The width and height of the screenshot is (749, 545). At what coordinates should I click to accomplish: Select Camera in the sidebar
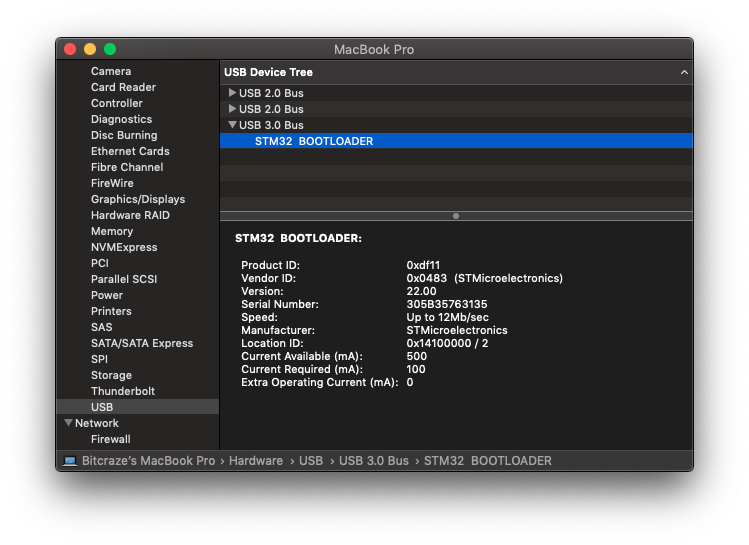pyautogui.click(x=111, y=71)
